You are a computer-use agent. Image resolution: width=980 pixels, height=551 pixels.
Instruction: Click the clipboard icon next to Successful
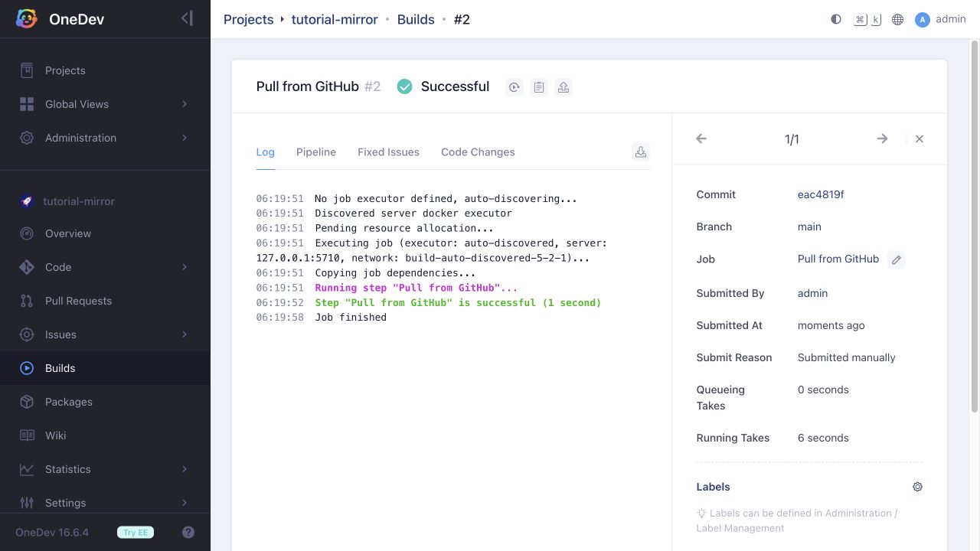point(539,87)
